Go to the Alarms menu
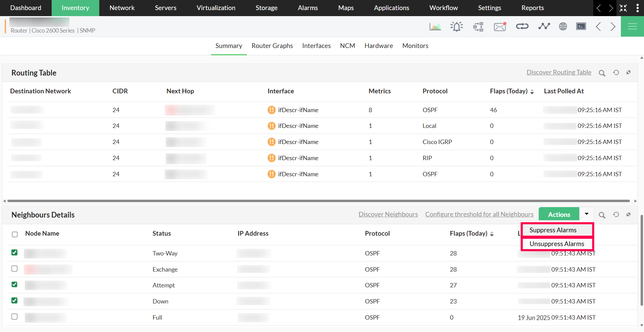The height and width of the screenshot is (332, 644). (308, 8)
